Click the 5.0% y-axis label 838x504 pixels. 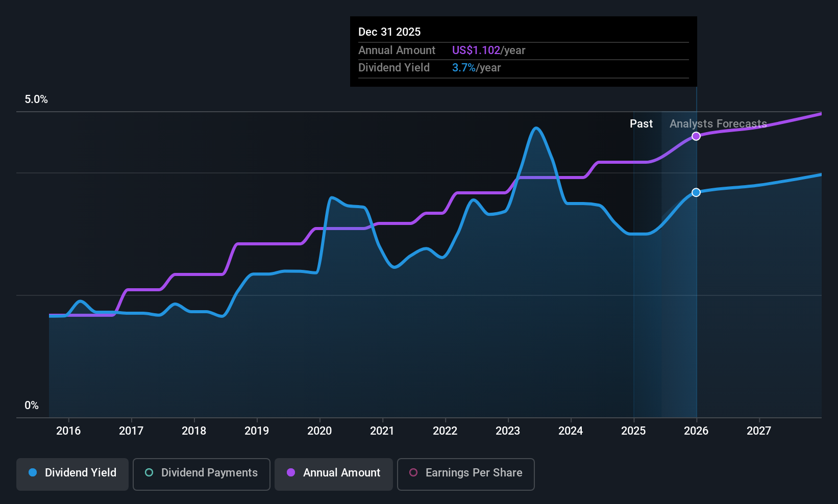tap(36, 99)
